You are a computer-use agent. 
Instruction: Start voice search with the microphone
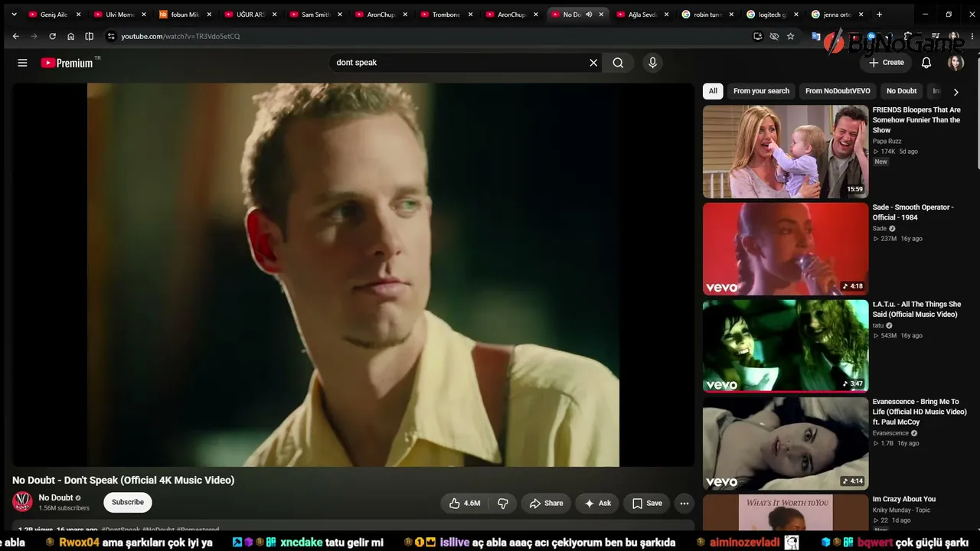[x=652, y=63]
